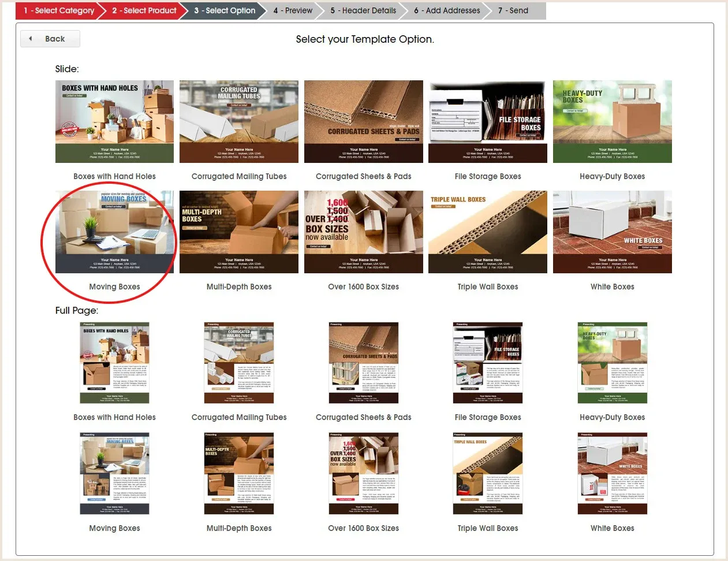Pick the Heavy-Duty Boxes full-page image
Viewport: 728px width, 561px height.
click(x=613, y=363)
